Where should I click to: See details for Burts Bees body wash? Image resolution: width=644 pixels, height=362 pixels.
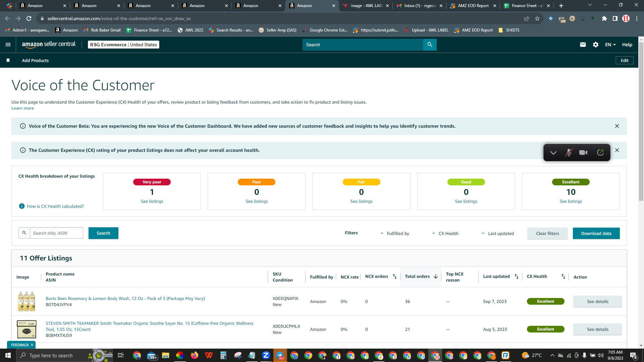tap(597, 302)
